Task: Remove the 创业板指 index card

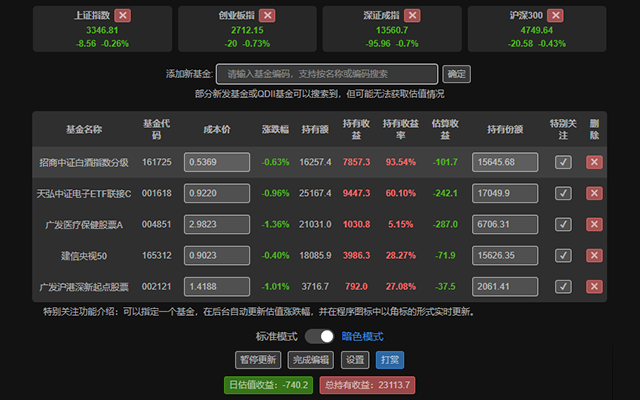Action: click(267, 16)
